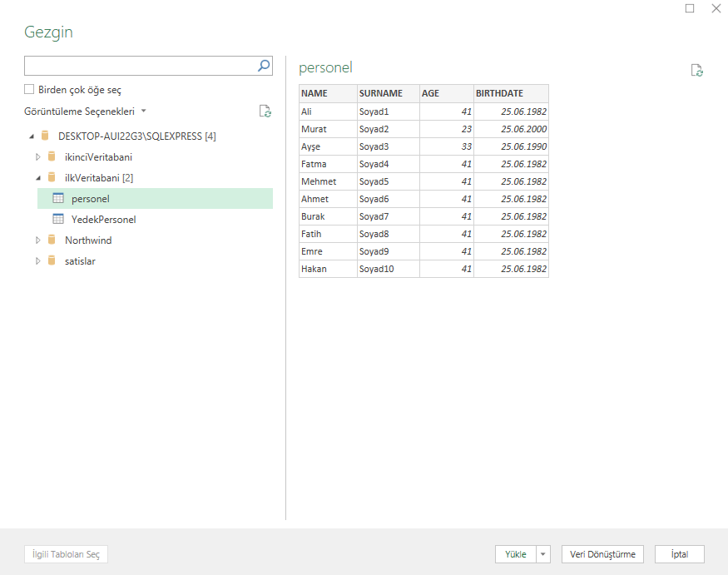Refresh the personel preview pane
The height and width of the screenshot is (575, 728).
(x=697, y=70)
